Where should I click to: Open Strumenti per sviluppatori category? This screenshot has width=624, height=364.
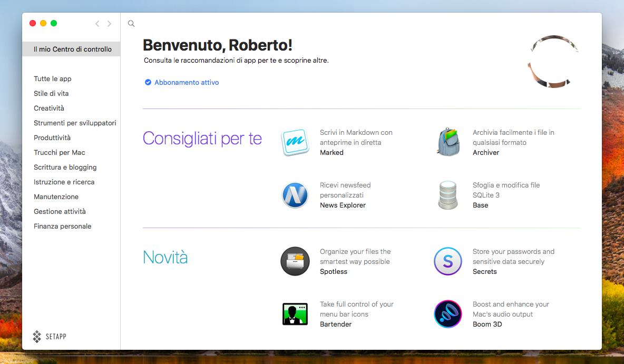click(x=75, y=123)
